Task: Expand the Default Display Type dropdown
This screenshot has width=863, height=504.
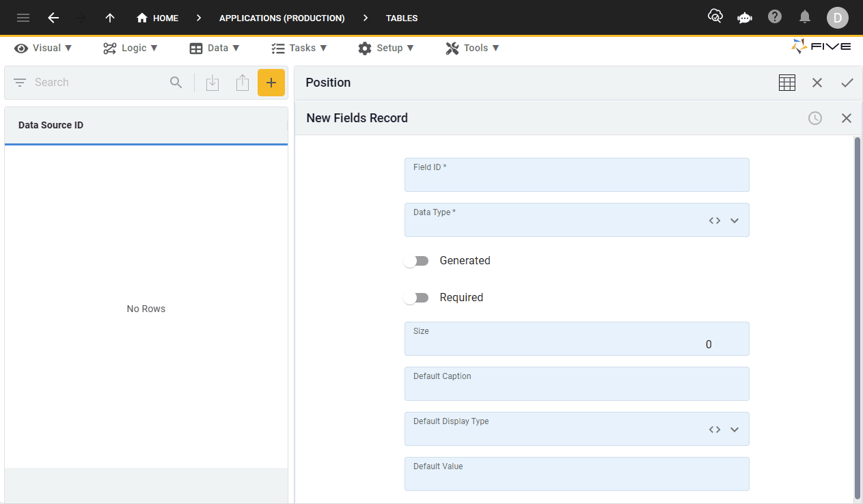Action: pos(734,429)
